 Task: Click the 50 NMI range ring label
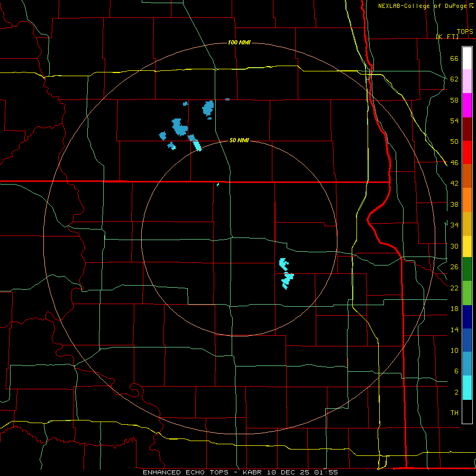[239, 140]
